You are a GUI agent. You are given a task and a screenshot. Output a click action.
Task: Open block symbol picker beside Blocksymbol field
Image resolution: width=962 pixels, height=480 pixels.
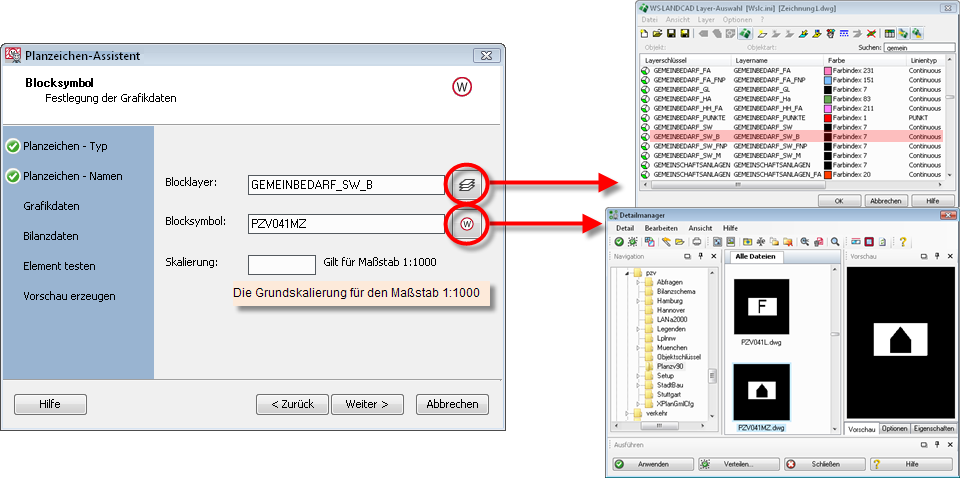coord(466,224)
